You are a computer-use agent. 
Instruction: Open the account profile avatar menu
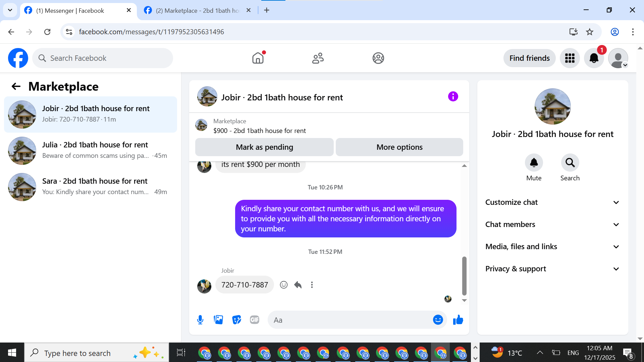point(618,58)
